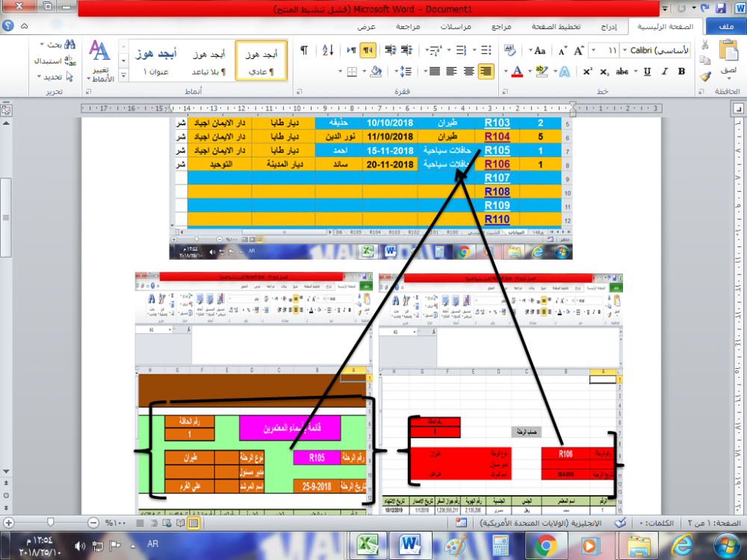
Task: Apply Text Effects glowing A icon
Action: click(x=565, y=72)
